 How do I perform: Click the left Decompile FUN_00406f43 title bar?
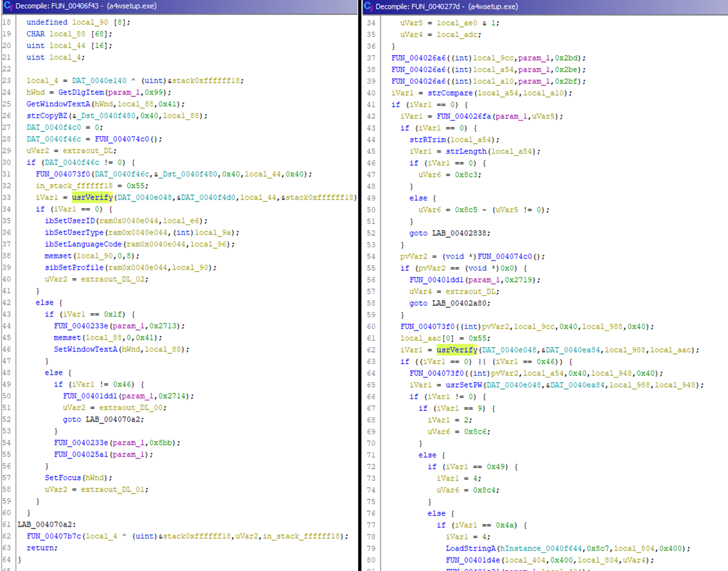pos(175,6)
